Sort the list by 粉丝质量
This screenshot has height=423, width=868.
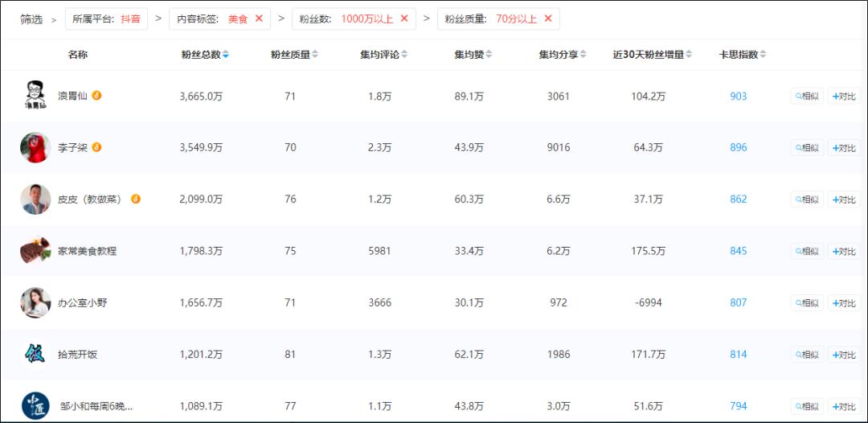[315, 55]
